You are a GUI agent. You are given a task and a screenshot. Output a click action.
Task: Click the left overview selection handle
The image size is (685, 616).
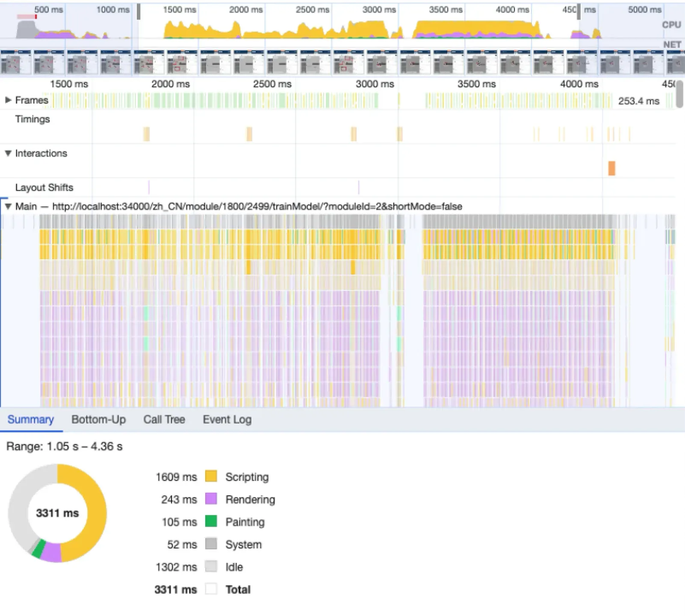[x=139, y=12]
